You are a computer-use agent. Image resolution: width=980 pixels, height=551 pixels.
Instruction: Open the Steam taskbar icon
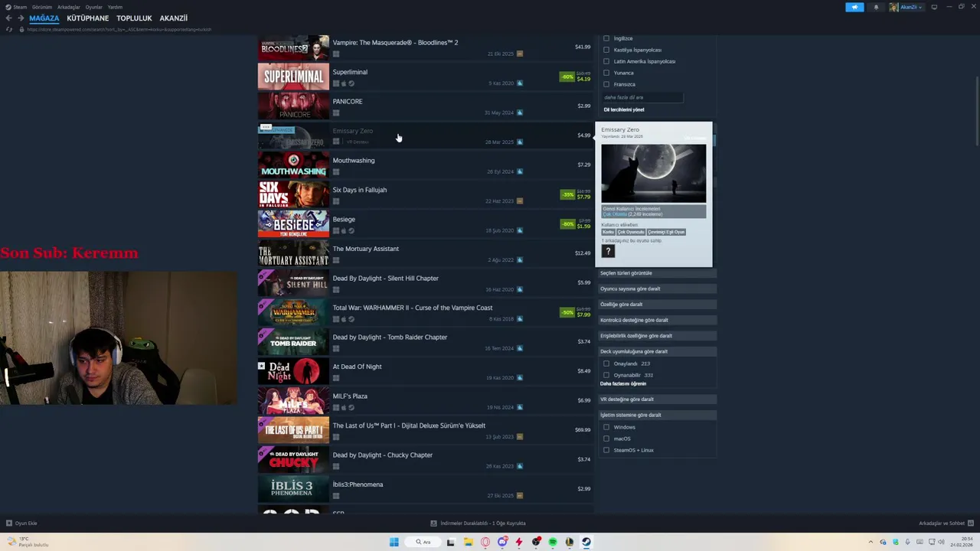[x=586, y=542]
